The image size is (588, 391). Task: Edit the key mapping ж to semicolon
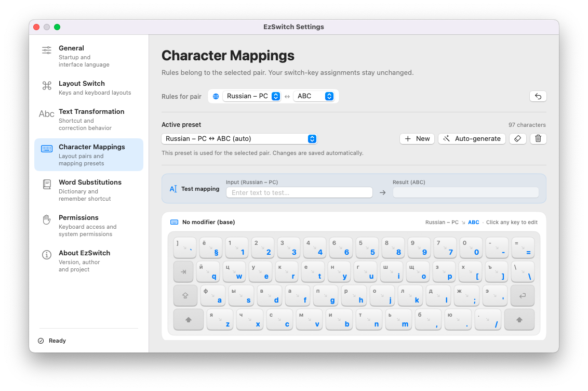[466, 296]
